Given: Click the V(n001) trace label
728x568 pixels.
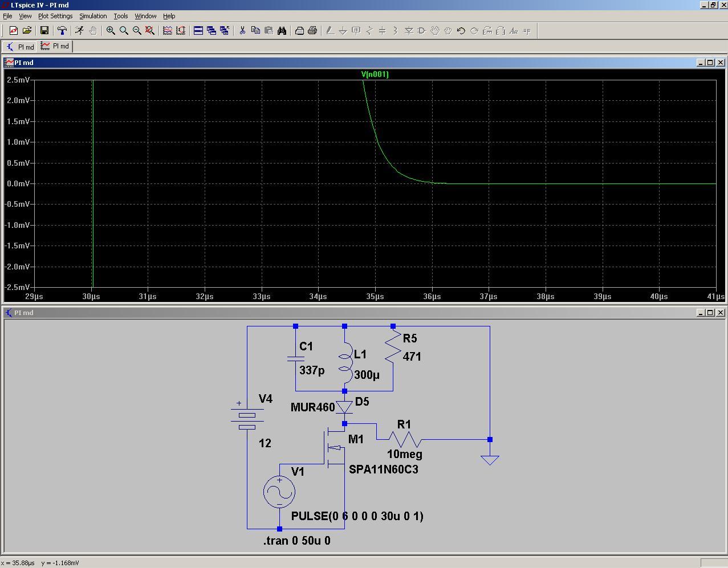Looking at the screenshot, I should click(375, 74).
